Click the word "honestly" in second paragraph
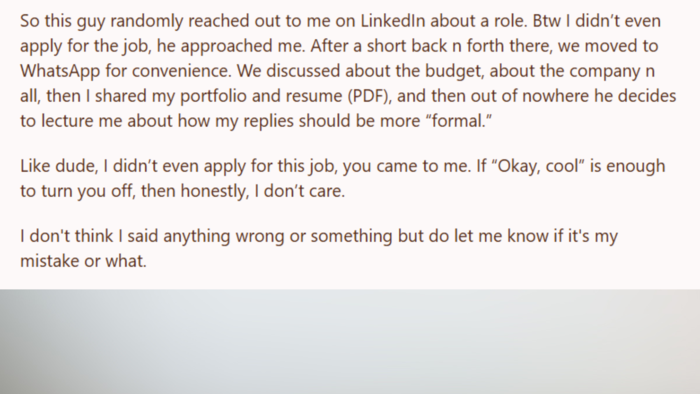 (x=214, y=191)
